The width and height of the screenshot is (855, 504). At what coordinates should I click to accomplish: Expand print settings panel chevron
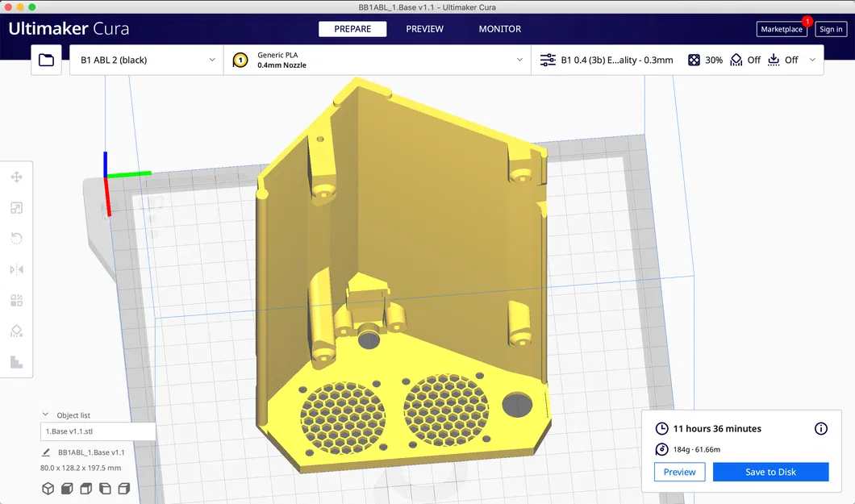[812, 60]
